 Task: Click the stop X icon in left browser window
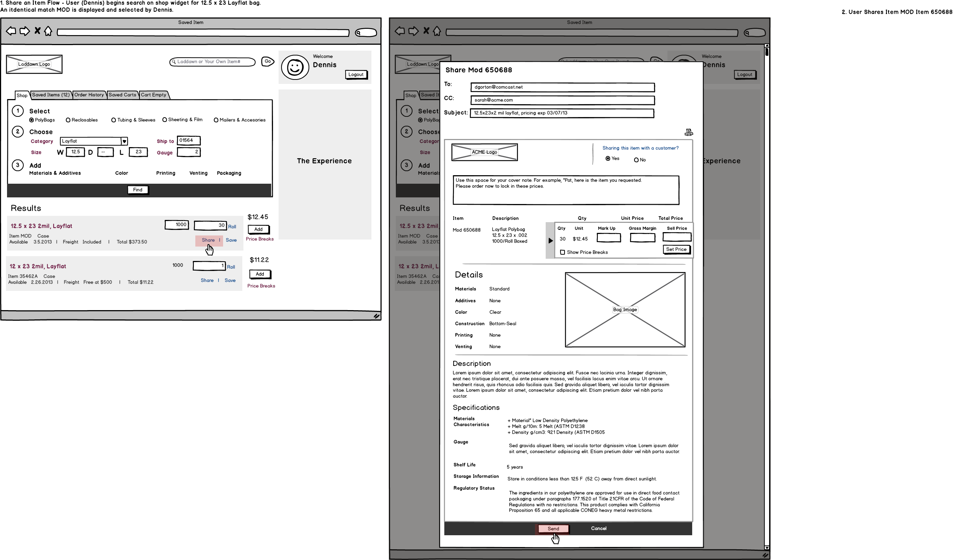click(37, 31)
